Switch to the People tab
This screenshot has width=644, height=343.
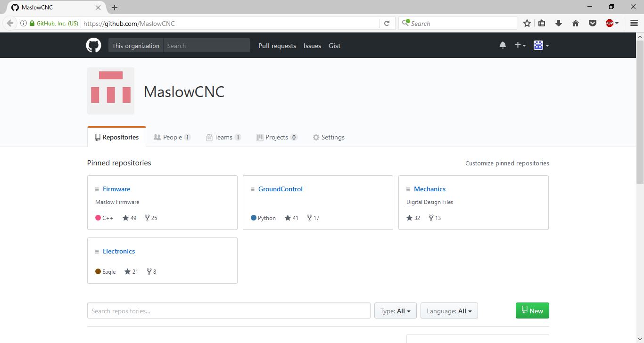pyautogui.click(x=172, y=137)
